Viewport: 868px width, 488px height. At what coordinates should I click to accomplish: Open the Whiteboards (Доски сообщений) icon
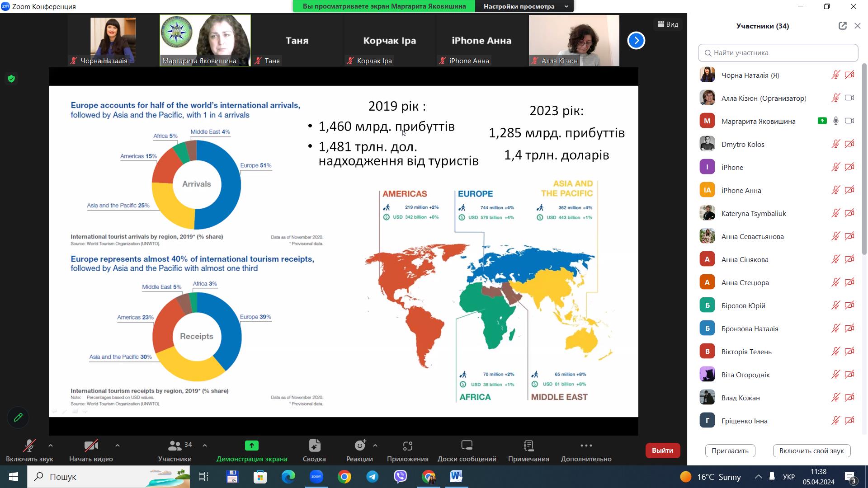pos(467,446)
